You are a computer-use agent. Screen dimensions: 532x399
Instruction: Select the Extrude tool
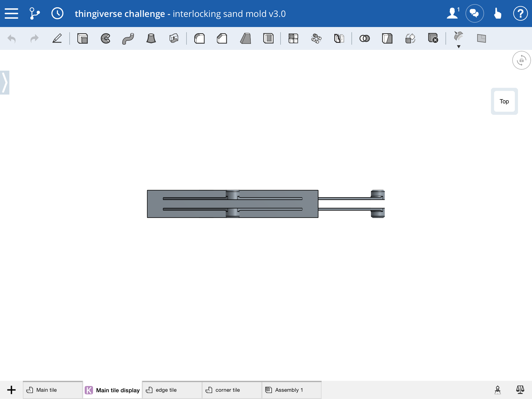pos(83,38)
